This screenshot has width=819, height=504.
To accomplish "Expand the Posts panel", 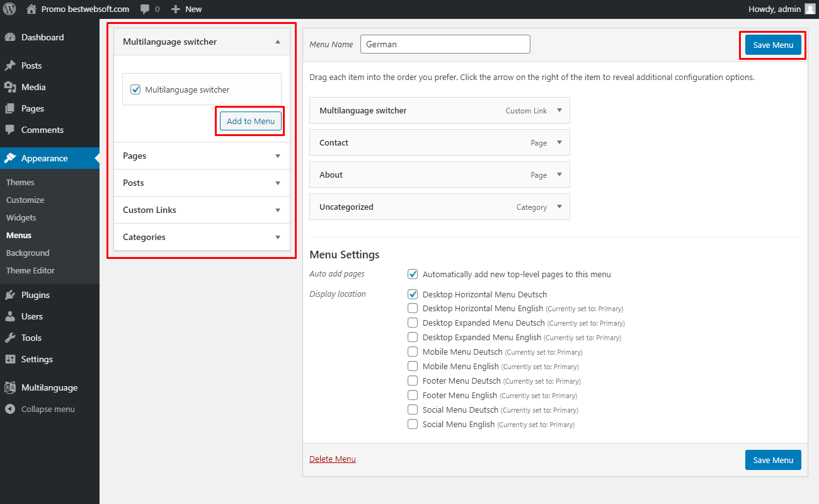I will tap(278, 183).
